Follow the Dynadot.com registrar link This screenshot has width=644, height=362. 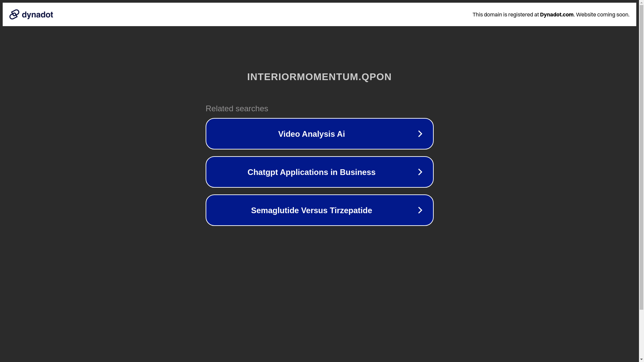556,14
